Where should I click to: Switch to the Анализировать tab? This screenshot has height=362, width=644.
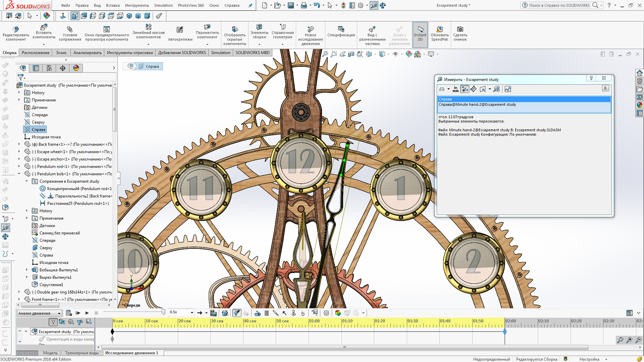pyautogui.click(x=87, y=53)
